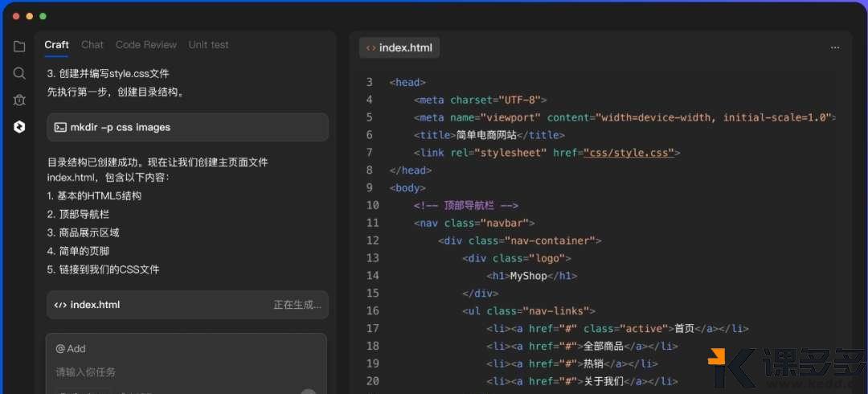Select the AI assistant icon in sidebar
The width and height of the screenshot is (868, 394).
coord(19,127)
